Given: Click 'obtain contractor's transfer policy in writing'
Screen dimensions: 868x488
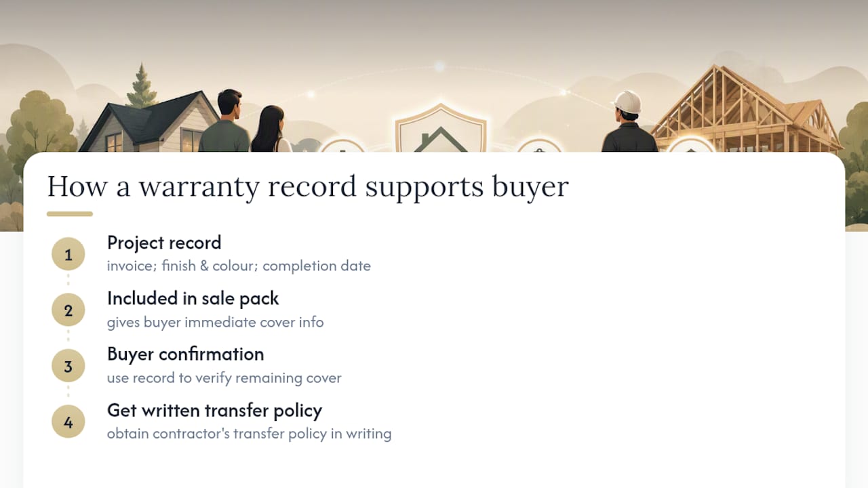Looking at the screenshot, I should (x=250, y=433).
